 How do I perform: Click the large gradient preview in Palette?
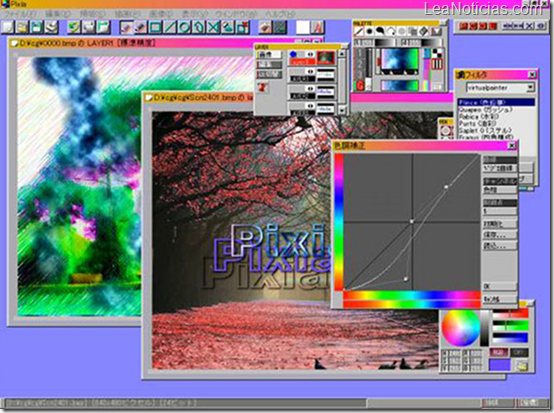pyautogui.click(x=399, y=59)
